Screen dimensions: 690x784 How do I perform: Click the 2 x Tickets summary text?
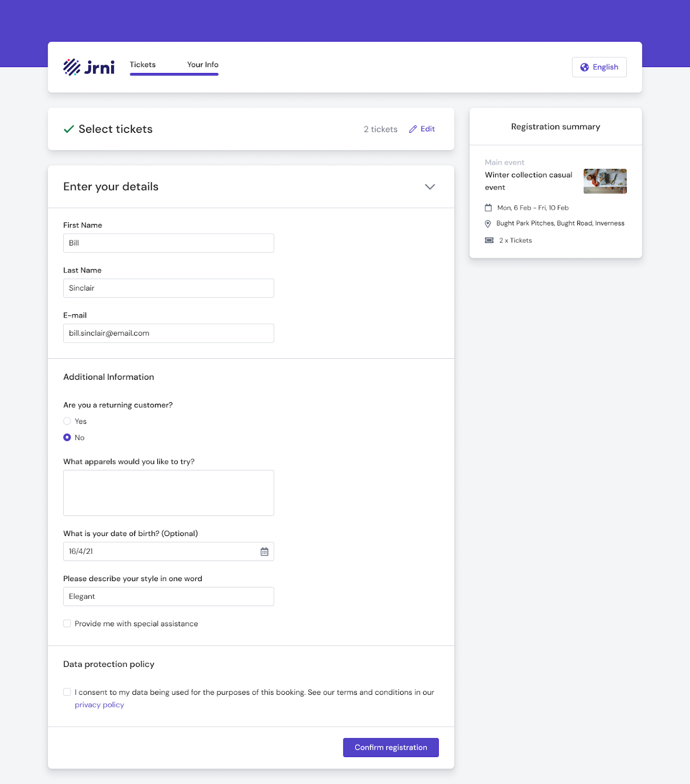[x=515, y=240]
